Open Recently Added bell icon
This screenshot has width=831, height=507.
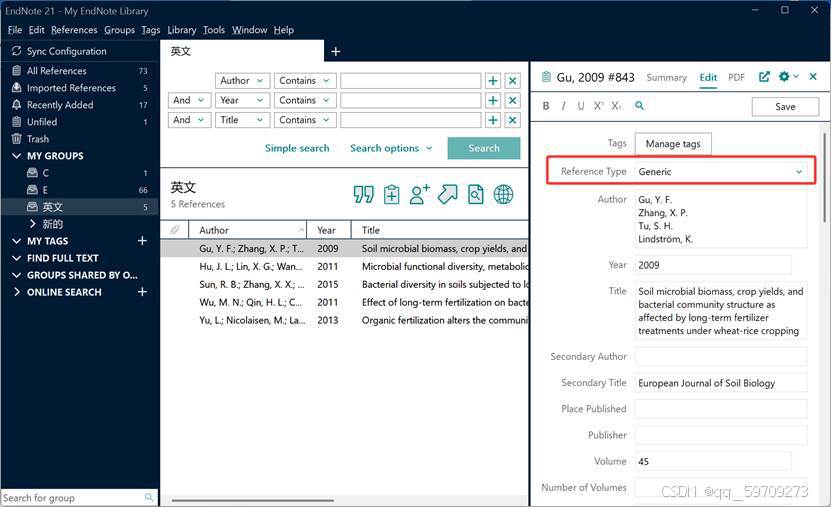tap(16, 104)
